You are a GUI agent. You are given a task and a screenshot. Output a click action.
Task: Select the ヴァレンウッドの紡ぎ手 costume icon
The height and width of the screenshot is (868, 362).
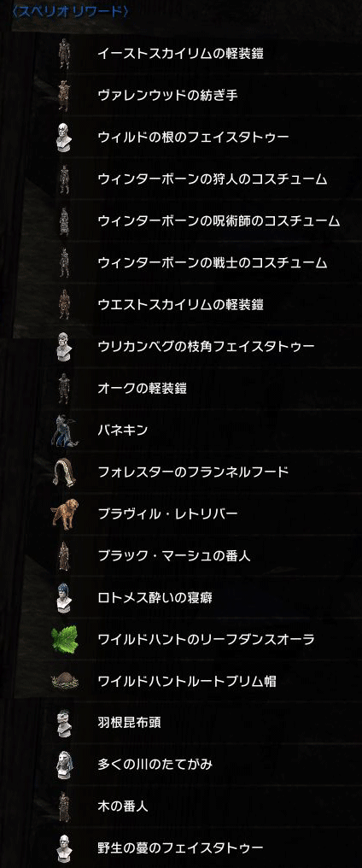pyautogui.click(x=64, y=96)
